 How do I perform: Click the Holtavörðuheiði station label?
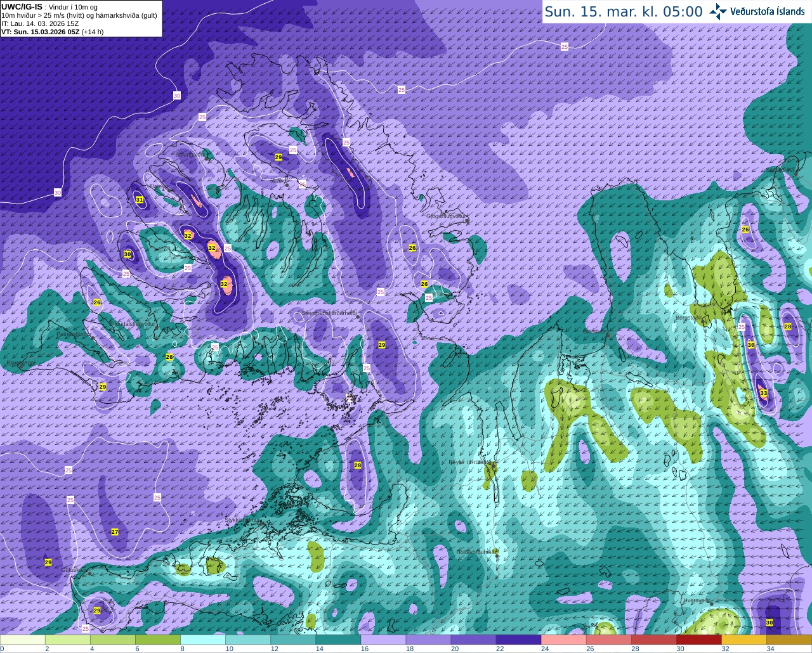click(x=476, y=552)
